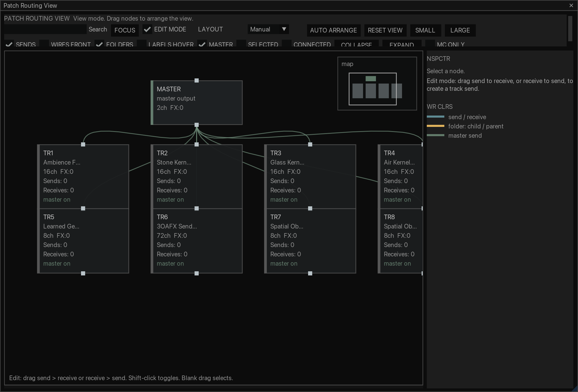Click the green MASTER block in the map
Viewport: 578px width, 392px height.
(x=371, y=79)
